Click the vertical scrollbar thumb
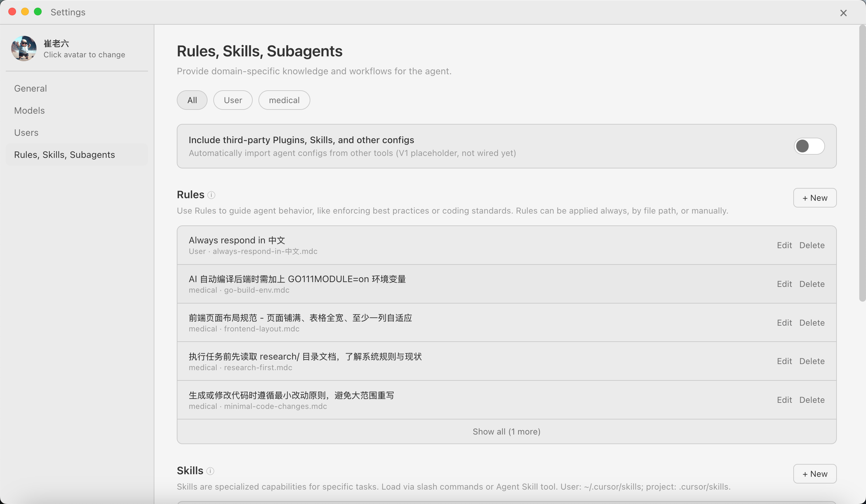The height and width of the screenshot is (504, 866). pyautogui.click(x=862, y=164)
